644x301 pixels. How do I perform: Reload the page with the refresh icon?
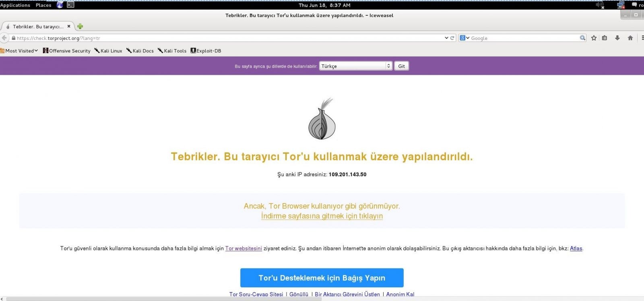tap(452, 38)
